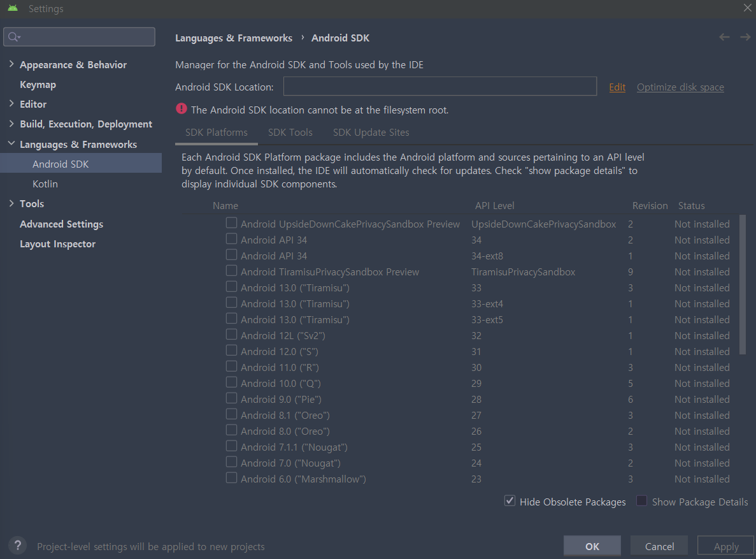The image size is (756, 559).
Task: Sort by Status column header
Action: click(692, 206)
